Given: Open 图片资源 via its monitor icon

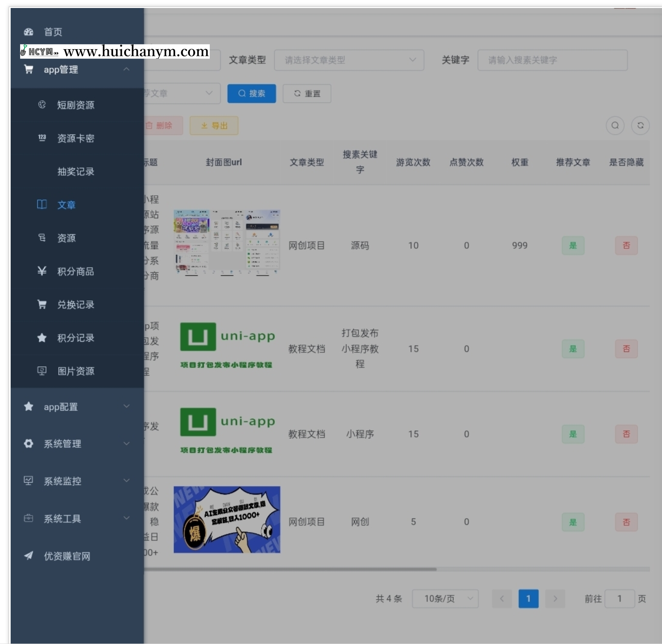Looking at the screenshot, I should [42, 371].
